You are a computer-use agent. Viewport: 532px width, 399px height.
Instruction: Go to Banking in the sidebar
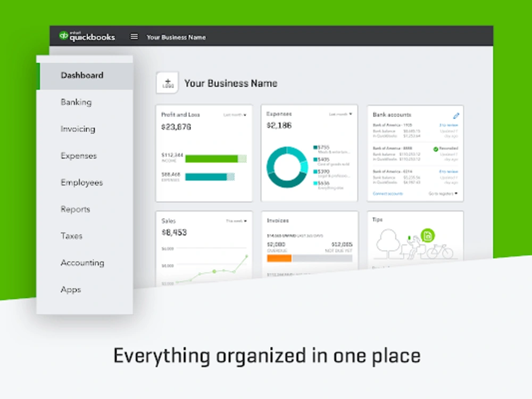76,102
